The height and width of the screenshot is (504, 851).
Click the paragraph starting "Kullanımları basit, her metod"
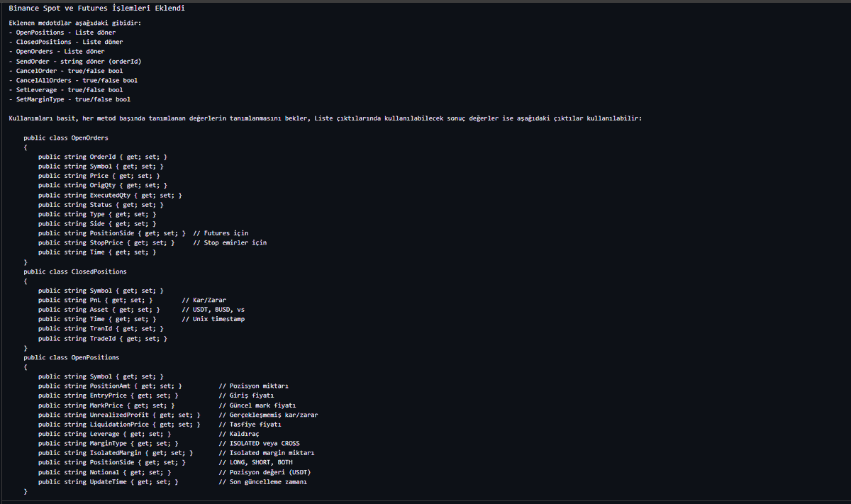point(325,118)
